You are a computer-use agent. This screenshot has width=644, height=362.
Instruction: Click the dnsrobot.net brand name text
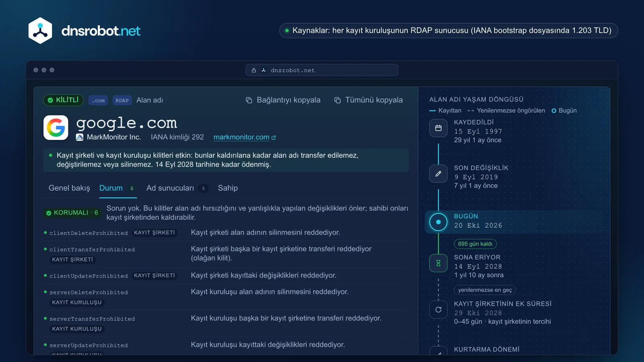(101, 31)
